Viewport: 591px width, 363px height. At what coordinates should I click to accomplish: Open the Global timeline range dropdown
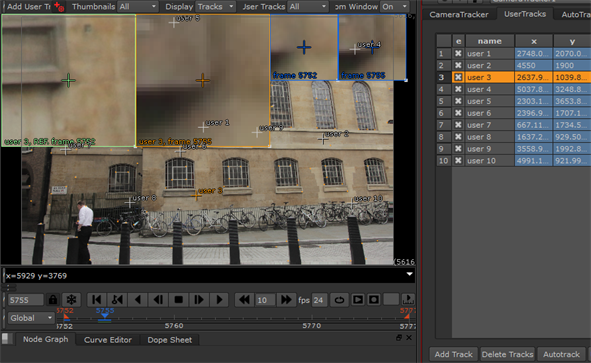(31, 318)
